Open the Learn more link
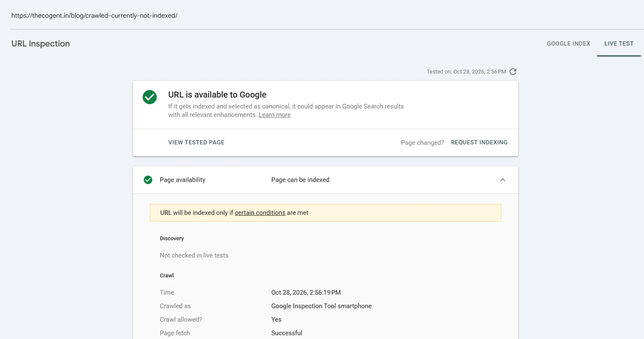The height and width of the screenshot is (339, 644). click(x=274, y=115)
